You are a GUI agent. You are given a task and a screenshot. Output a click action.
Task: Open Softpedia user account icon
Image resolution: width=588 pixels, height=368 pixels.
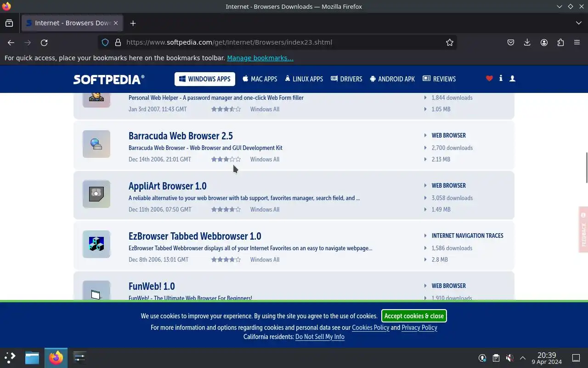tap(513, 79)
